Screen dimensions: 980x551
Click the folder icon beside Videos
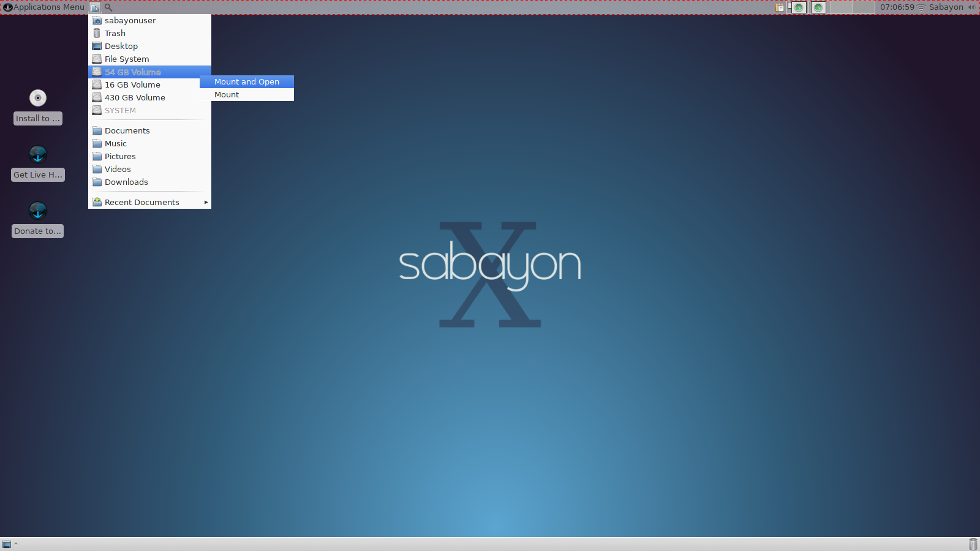pos(97,169)
